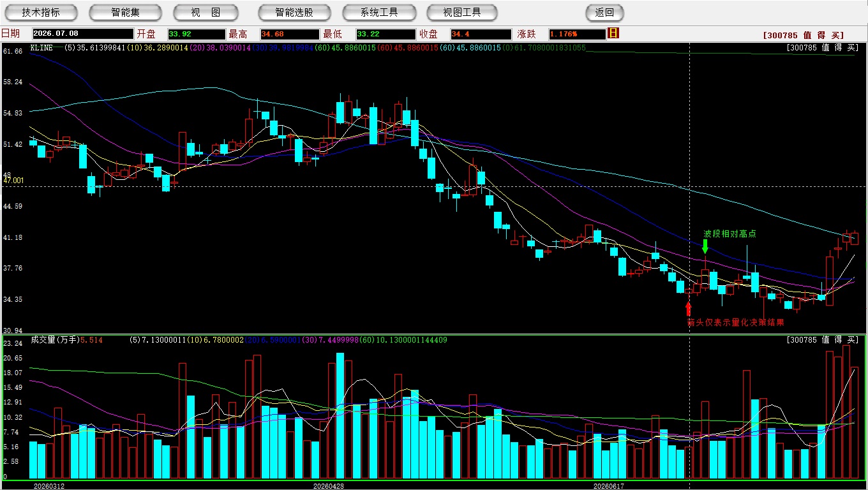Click the 23.24 volume axis label
Viewport: 868px width, 490px height.
[x=13, y=343]
